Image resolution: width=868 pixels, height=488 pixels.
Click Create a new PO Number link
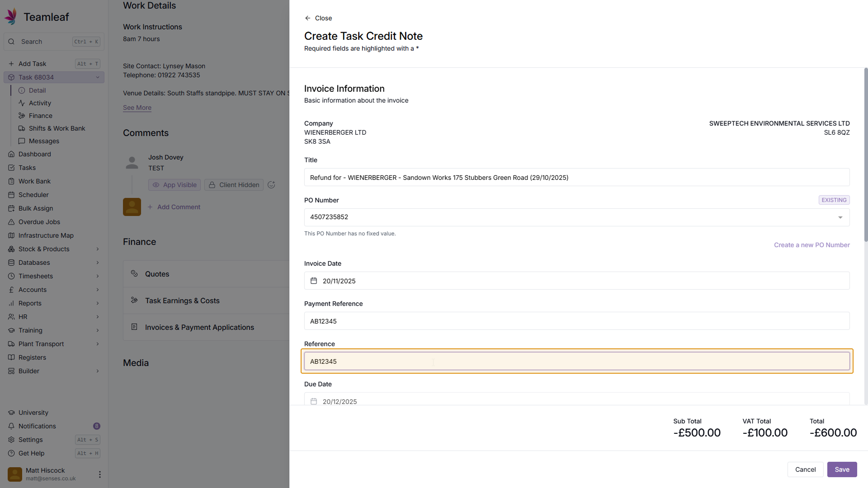coord(811,245)
